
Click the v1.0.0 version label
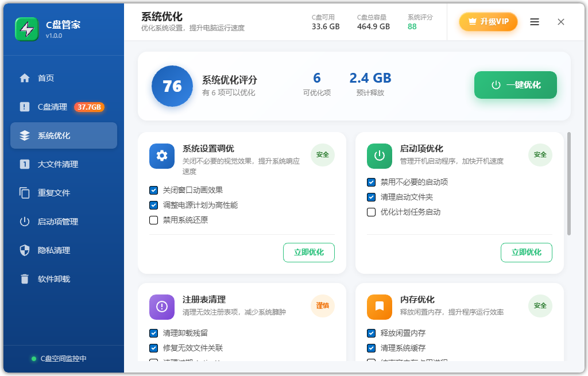click(x=54, y=36)
